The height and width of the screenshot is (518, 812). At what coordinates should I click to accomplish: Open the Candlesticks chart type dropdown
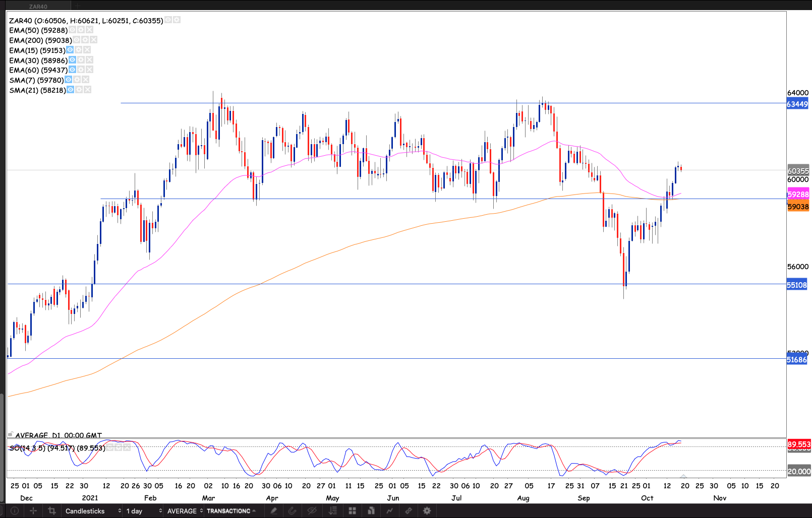click(x=93, y=510)
